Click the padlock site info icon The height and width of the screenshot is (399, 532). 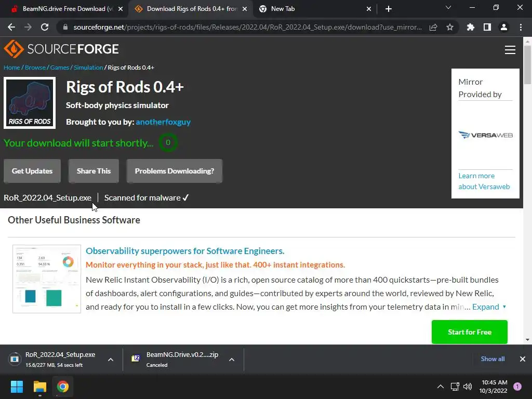click(65, 27)
